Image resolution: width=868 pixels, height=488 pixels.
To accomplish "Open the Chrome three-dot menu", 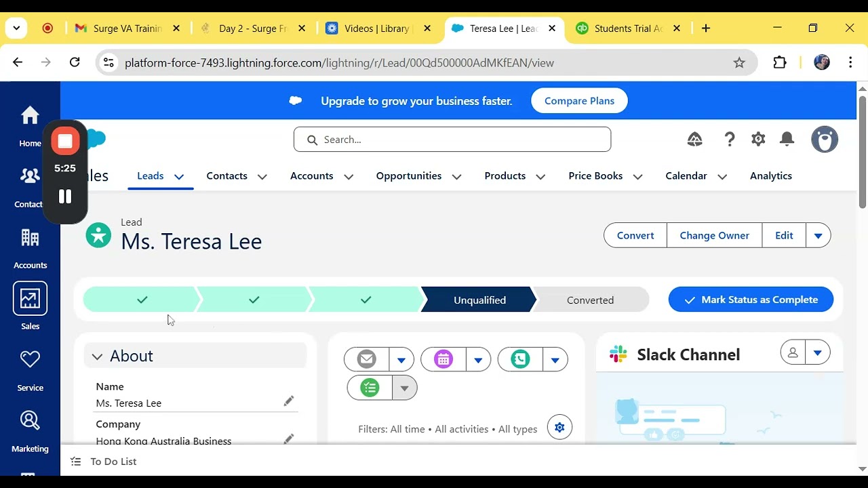I will point(850,62).
